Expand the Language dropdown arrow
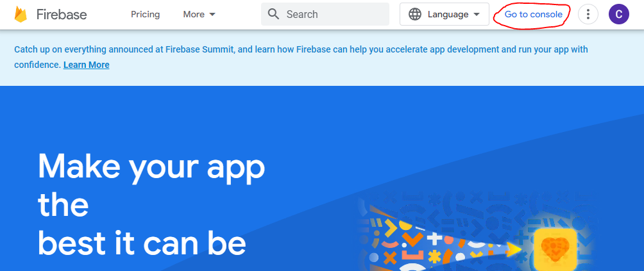 pos(477,14)
